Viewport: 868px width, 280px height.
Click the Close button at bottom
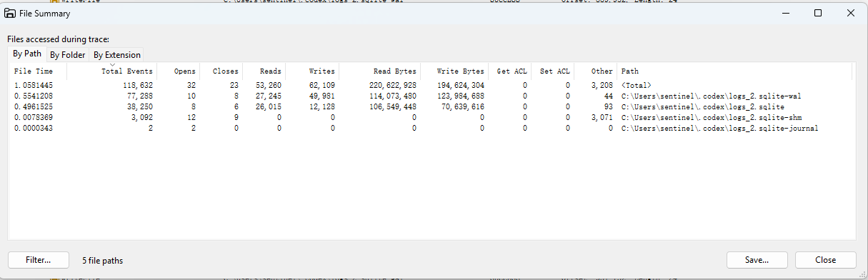pyautogui.click(x=825, y=260)
